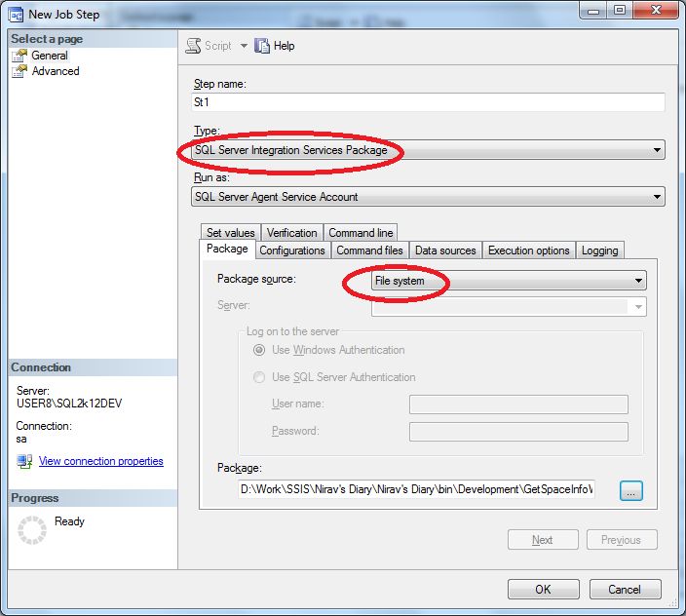
Task: Maximize the New Job Step window
Action: point(619,11)
